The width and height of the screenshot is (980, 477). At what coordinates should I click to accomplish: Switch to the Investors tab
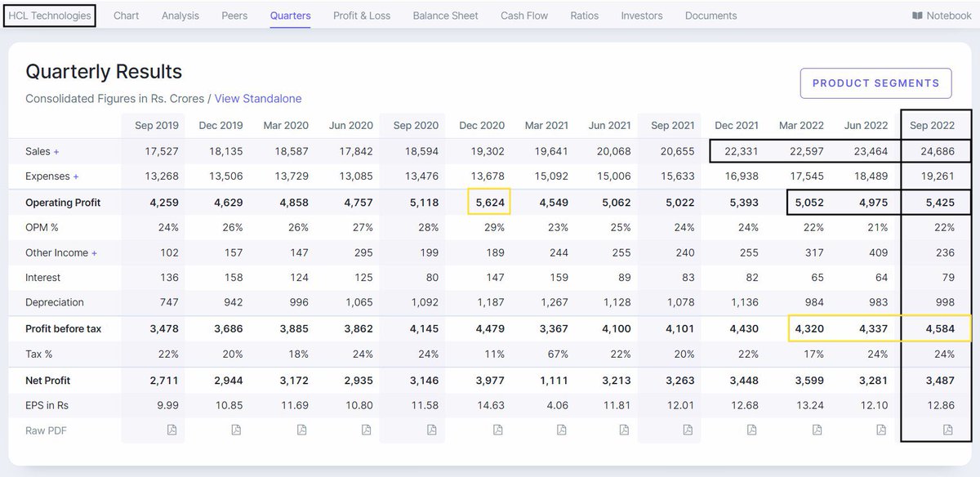642,16
